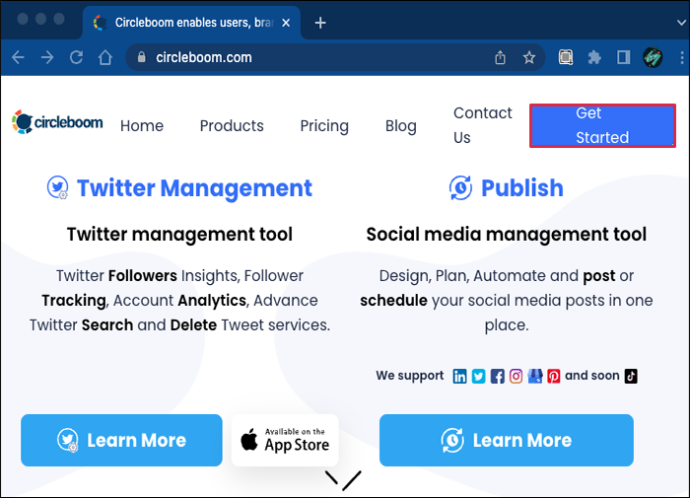Click Learn More under Publish

point(506,440)
